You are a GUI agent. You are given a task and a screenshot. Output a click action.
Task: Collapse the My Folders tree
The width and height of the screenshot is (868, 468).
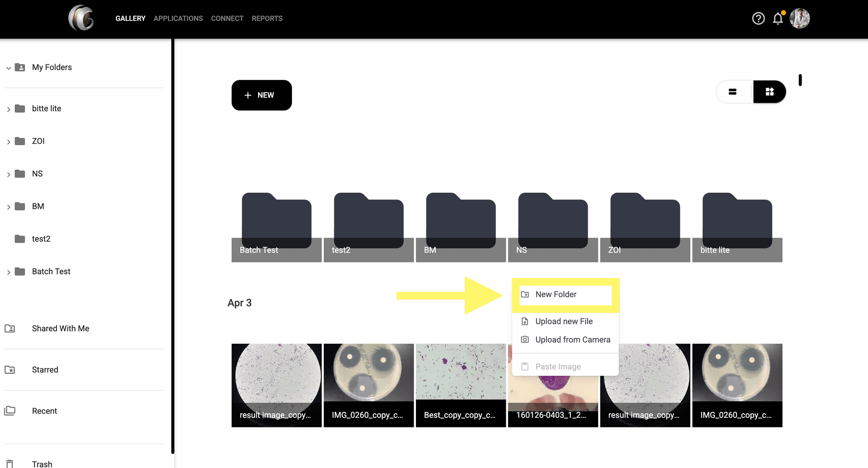click(9, 68)
